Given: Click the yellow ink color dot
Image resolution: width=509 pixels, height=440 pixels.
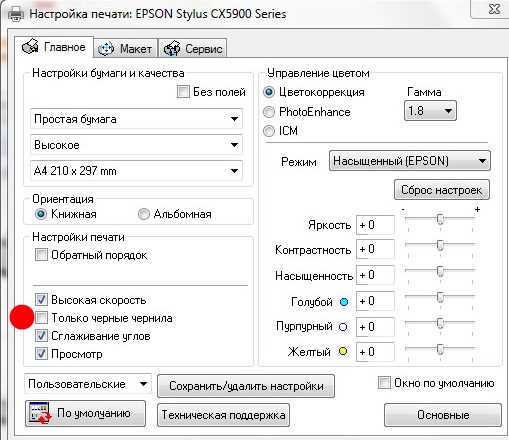Looking at the screenshot, I should pos(343,352).
